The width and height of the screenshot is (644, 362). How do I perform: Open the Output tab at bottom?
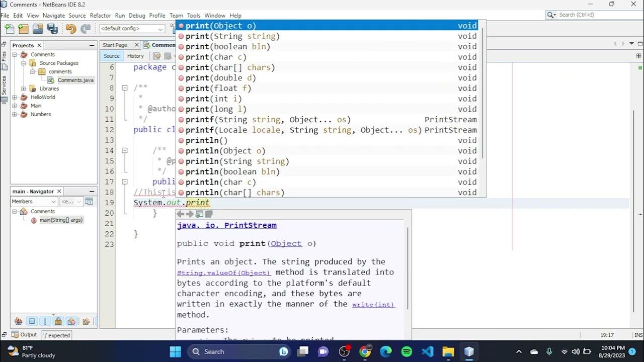pos(24,334)
